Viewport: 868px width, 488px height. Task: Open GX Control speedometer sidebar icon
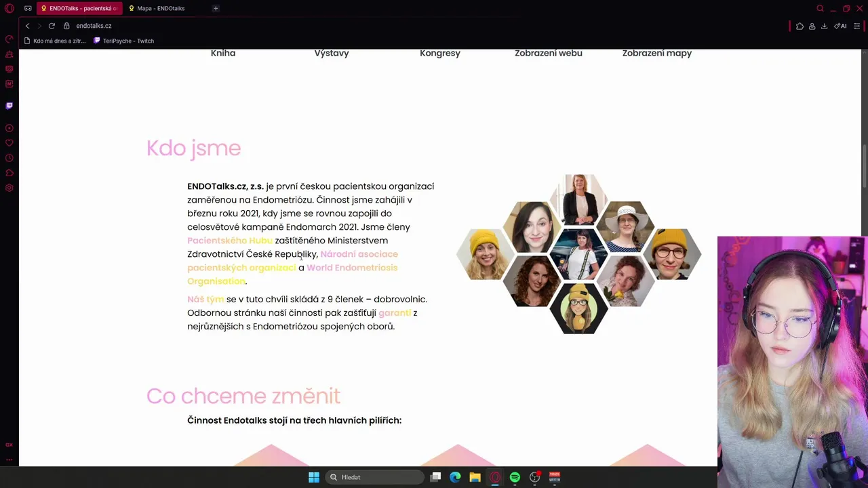click(9, 39)
